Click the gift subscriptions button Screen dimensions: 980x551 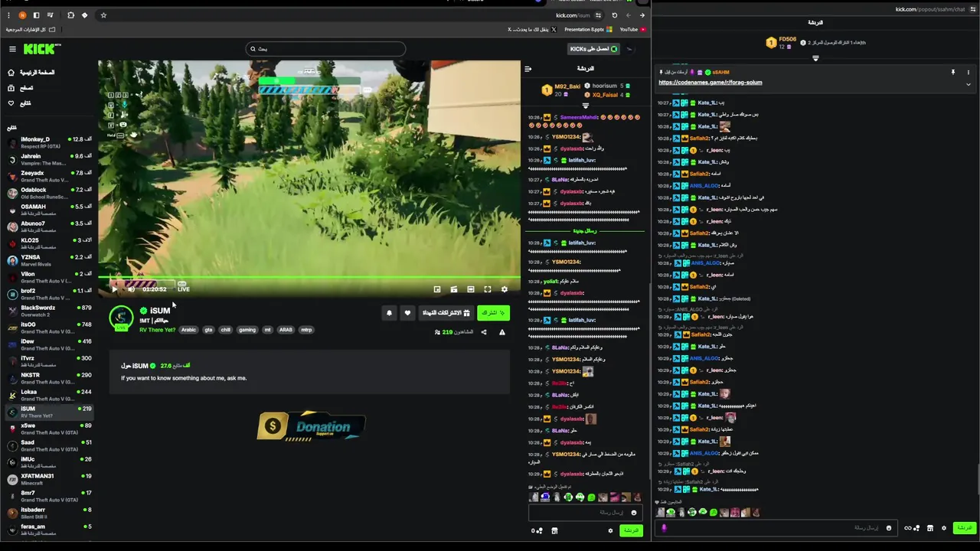pyautogui.click(x=446, y=313)
